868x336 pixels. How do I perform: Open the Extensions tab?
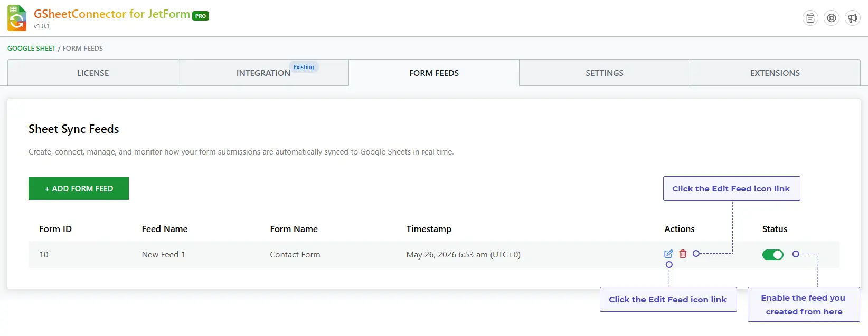775,73
